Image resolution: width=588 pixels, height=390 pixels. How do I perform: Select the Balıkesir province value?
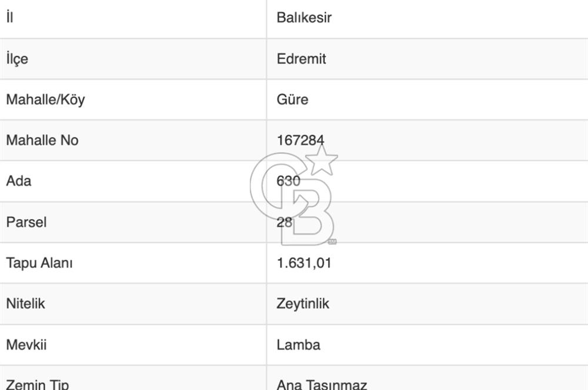pos(304,18)
